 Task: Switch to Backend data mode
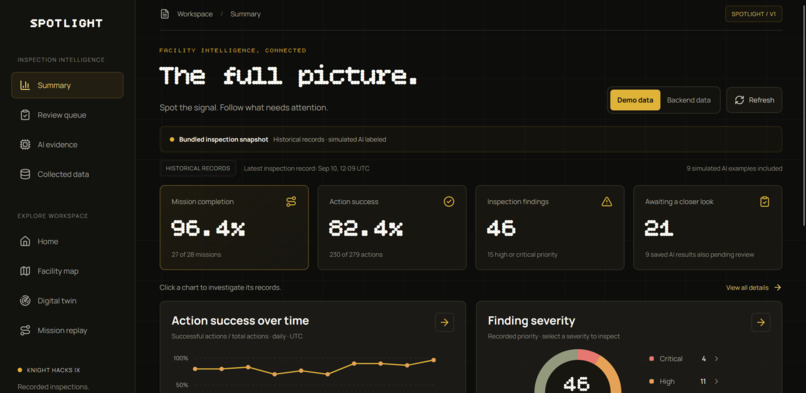(689, 100)
